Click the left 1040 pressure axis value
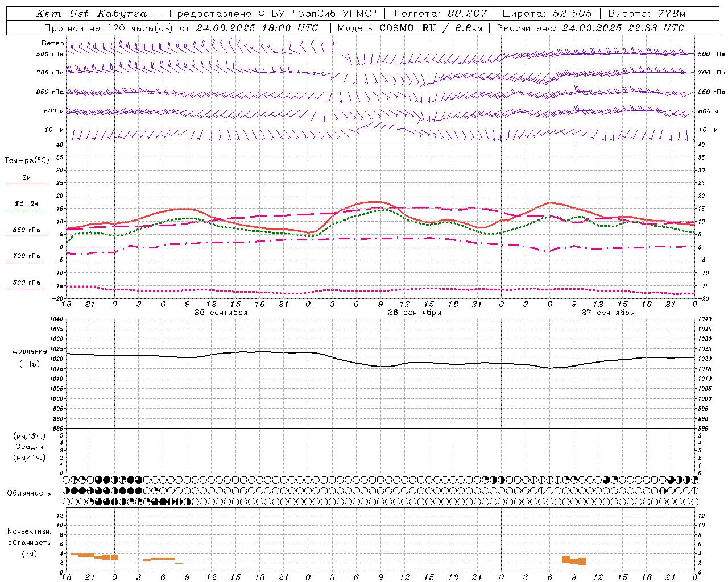The image size is (728, 582). point(56,319)
